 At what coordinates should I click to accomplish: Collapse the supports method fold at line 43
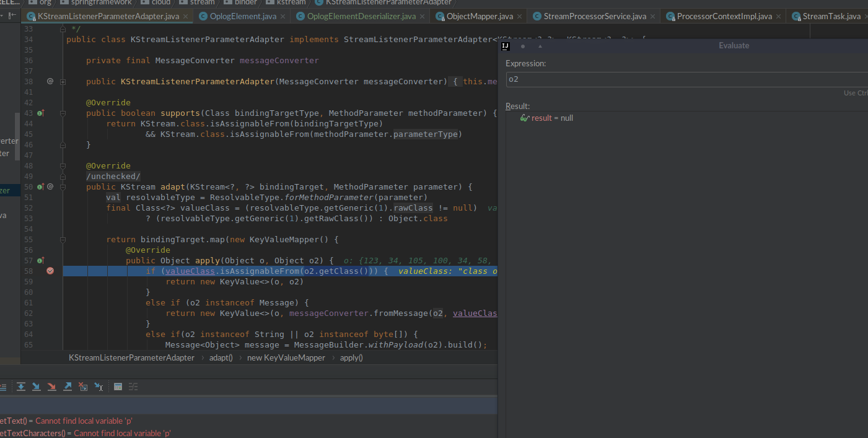click(63, 113)
